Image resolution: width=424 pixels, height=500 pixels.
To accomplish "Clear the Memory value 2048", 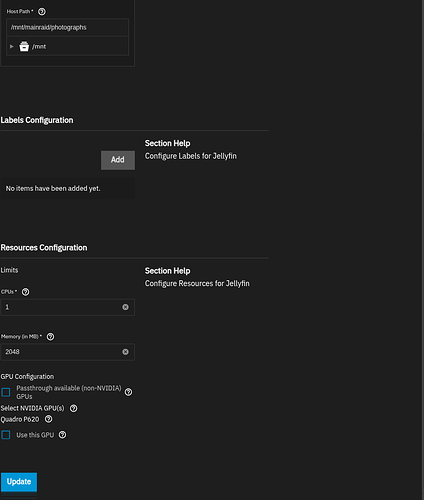I will pyautogui.click(x=125, y=352).
